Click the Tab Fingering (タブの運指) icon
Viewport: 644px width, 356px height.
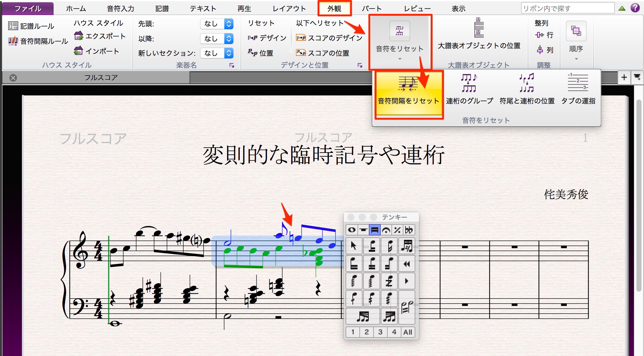(x=578, y=89)
